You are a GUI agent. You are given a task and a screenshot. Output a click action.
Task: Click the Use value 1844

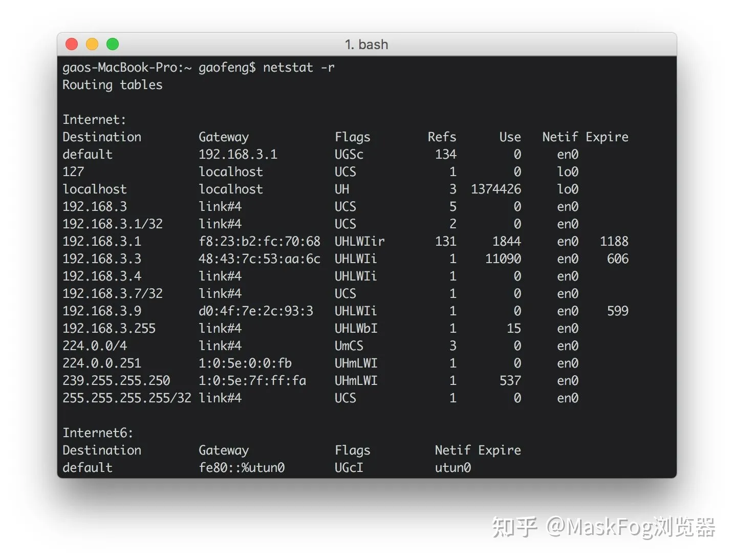point(507,242)
